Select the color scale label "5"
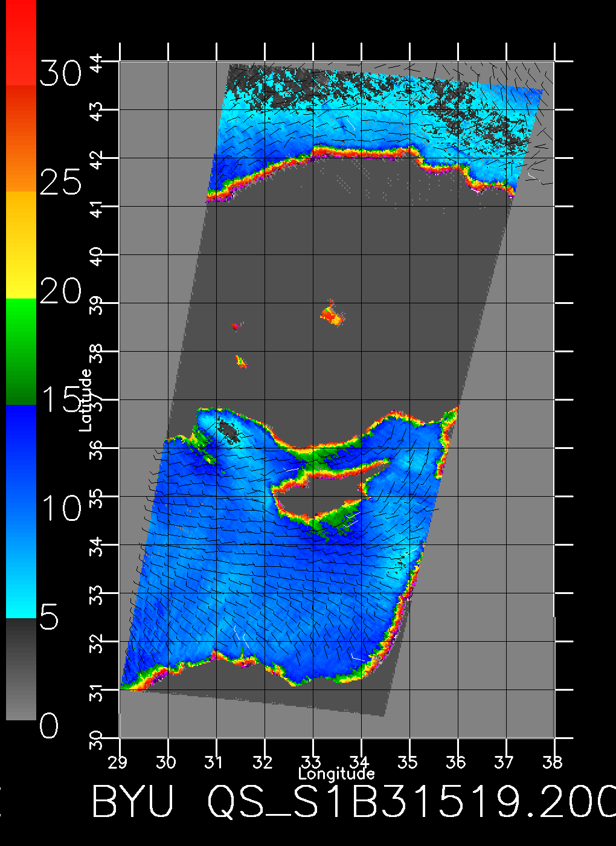Image resolution: width=616 pixels, height=846 pixels. 50,617
